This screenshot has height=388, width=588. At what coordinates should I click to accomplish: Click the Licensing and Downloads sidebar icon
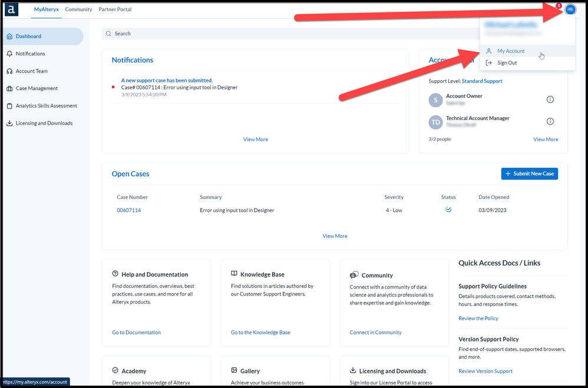coord(10,123)
